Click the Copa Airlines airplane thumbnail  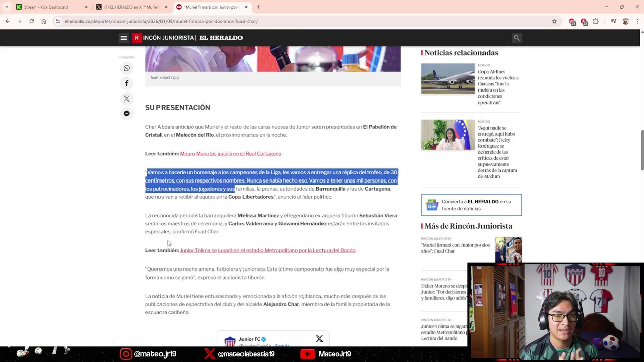(x=448, y=78)
